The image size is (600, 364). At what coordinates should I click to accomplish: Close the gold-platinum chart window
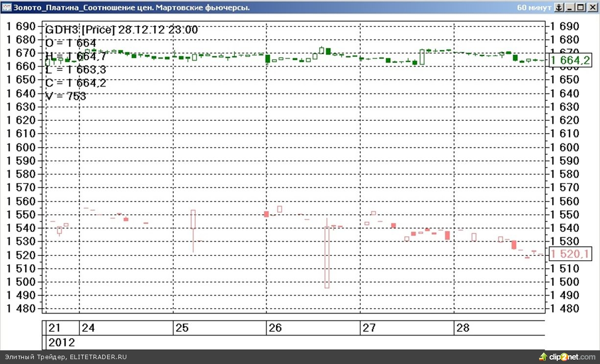(x=591, y=7)
